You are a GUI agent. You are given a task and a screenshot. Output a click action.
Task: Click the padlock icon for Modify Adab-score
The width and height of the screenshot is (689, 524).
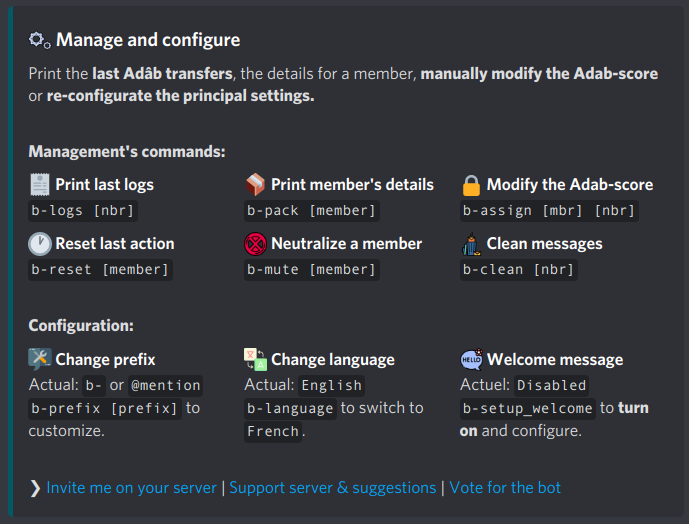(x=471, y=185)
